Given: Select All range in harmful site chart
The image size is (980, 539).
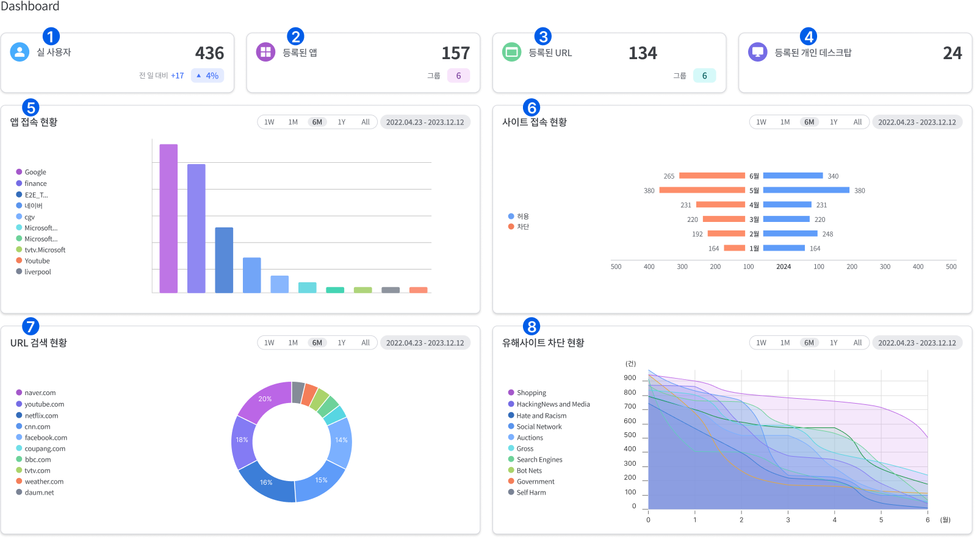Looking at the screenshot, I should [857, 343].
